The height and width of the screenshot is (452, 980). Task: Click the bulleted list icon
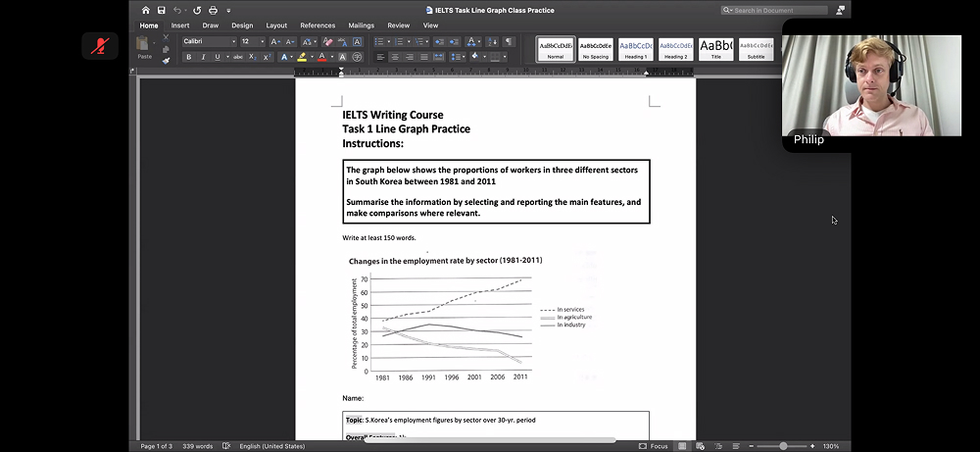tap(379, 42)
